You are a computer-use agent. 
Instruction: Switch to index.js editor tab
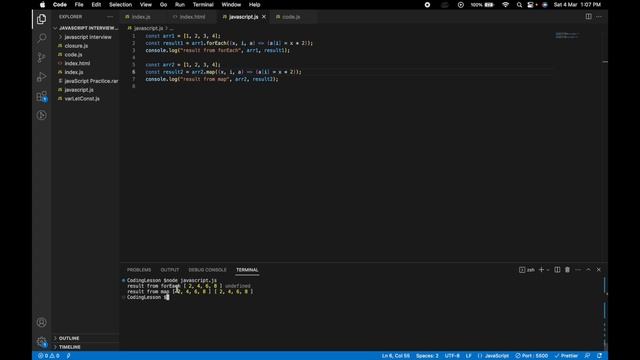click(x=141, y=17)
